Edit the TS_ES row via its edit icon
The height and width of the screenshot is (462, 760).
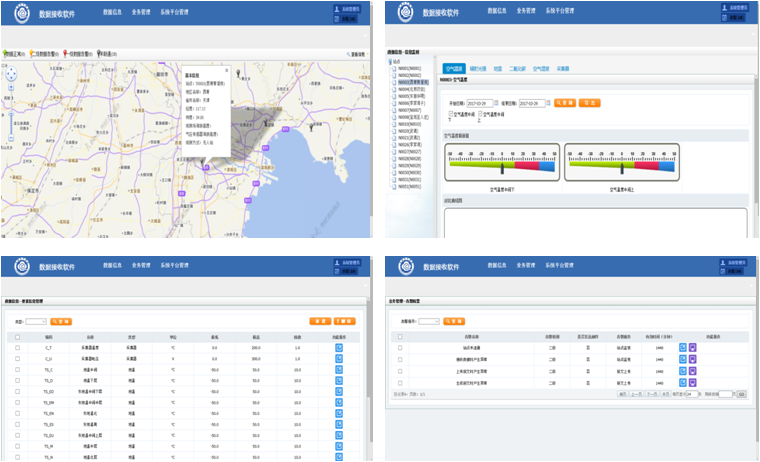[x=339, y=424]
